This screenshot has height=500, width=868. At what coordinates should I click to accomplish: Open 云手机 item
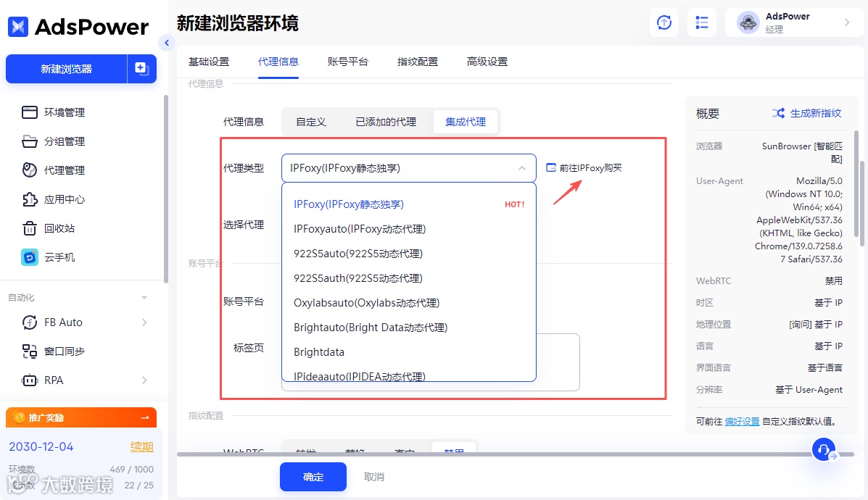coord(59,257)
